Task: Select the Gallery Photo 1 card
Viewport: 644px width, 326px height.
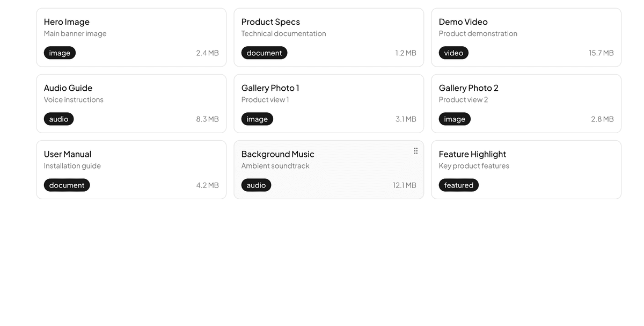Action: (x=329, y=104)
